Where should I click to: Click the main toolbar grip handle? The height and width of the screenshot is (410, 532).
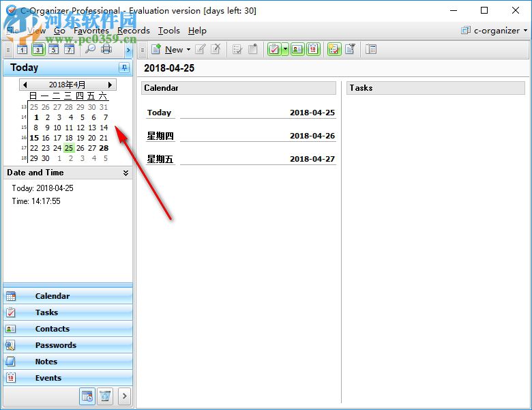point(143,50)
